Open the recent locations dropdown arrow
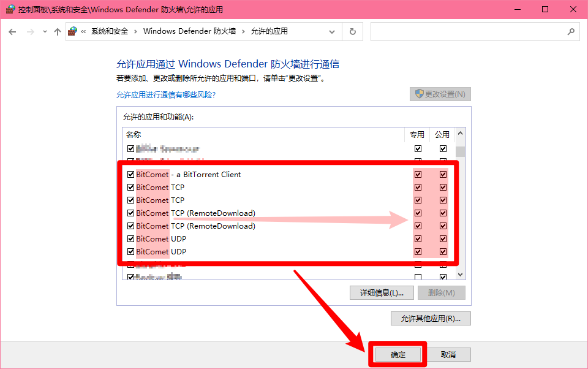Image resolution: width=588 pixels, height=369 pixels. pyautogui.click(x=45, y=32)
